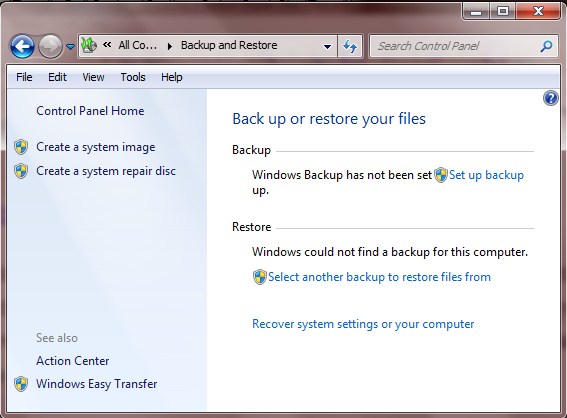Click the search magnifier icon
567x418 pixels.
[x=546, y=46]
